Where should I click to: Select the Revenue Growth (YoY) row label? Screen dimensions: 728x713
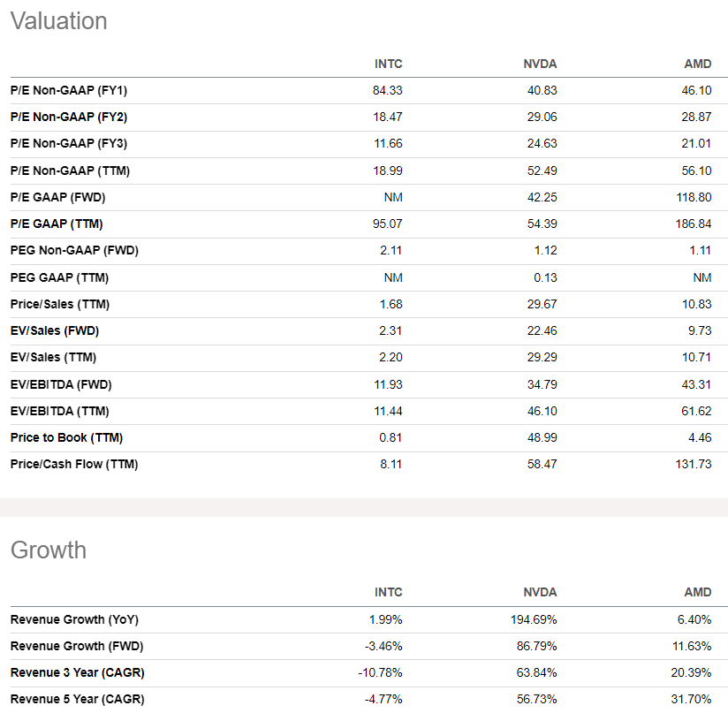click(x=74, y=619)
